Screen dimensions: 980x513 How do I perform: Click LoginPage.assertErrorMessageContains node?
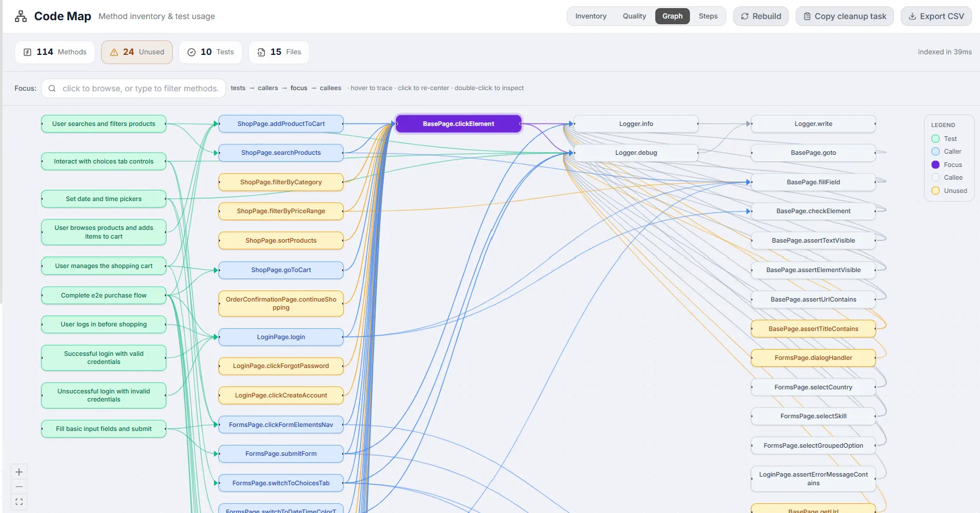[x=813, y=479]
